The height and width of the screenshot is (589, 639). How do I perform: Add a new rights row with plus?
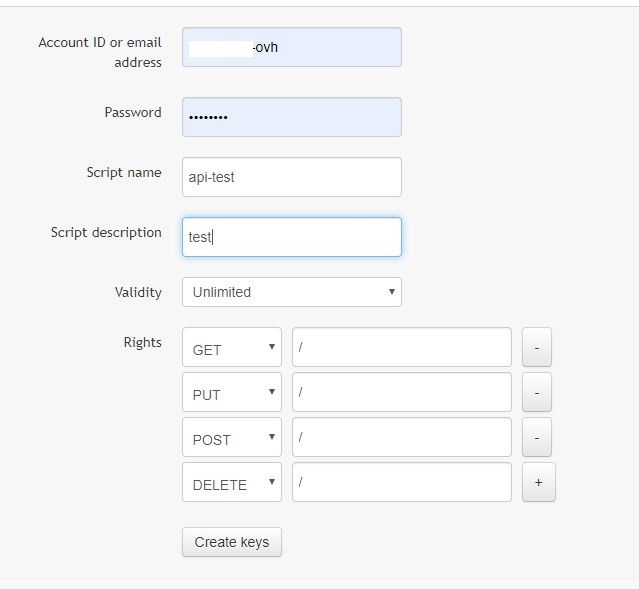point(538,482)
